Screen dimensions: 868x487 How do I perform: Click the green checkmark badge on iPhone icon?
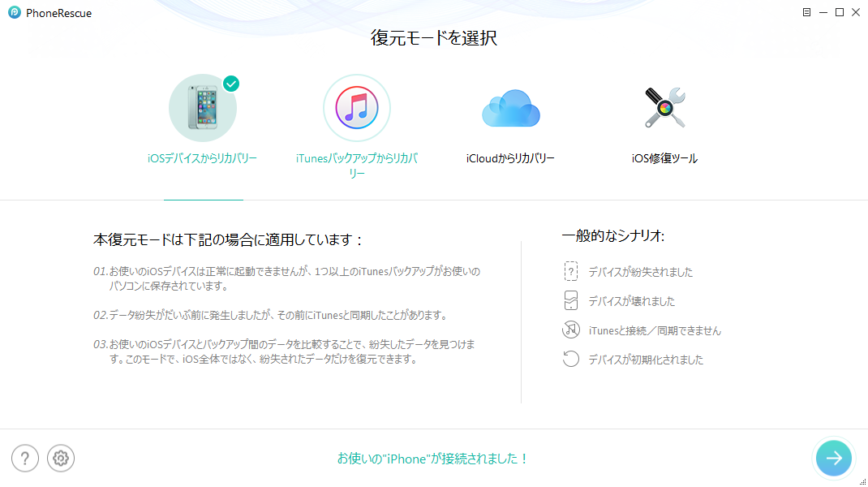coord(231,84)
